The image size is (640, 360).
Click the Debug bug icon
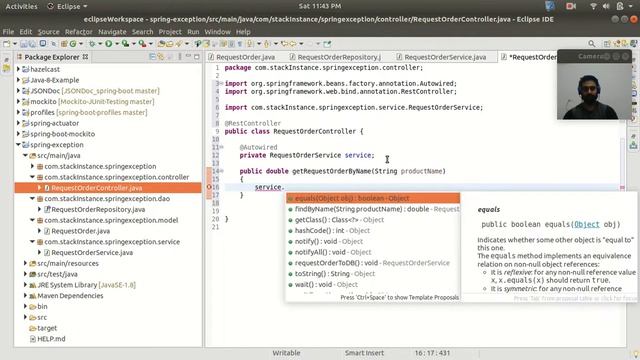point(92,44)
